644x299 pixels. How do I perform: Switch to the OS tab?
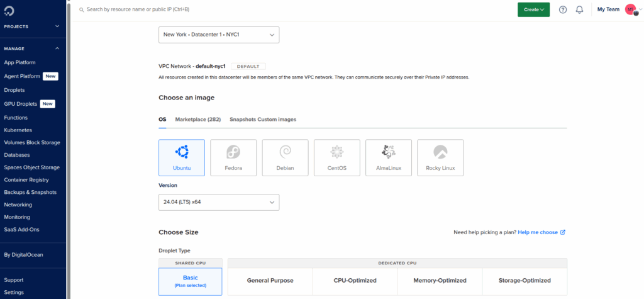click(162, 119)
